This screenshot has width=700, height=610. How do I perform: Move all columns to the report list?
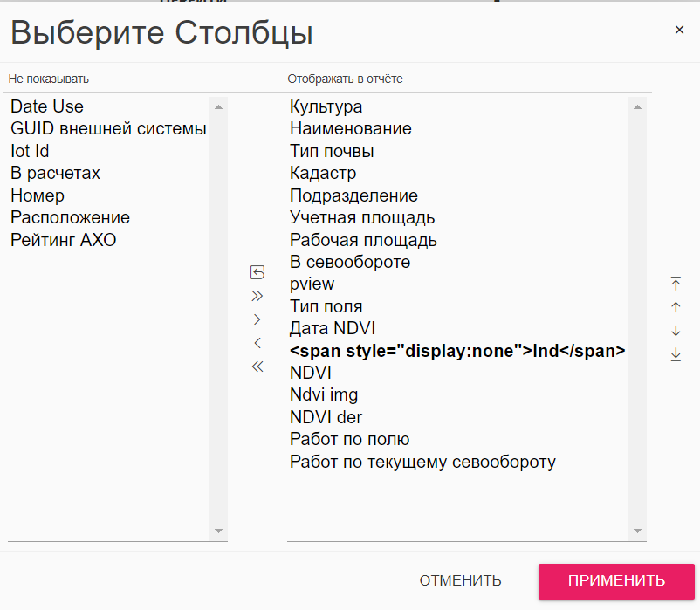(x=257, y=296)
